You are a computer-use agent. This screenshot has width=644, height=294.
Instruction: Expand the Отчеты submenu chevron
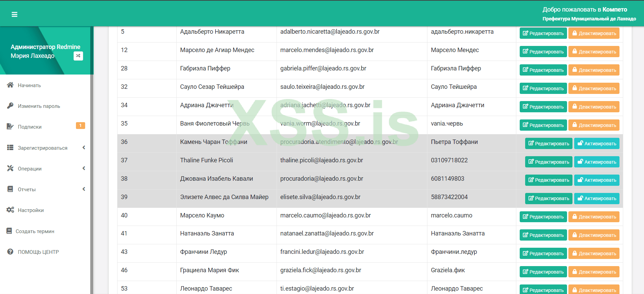pos(84,189)
